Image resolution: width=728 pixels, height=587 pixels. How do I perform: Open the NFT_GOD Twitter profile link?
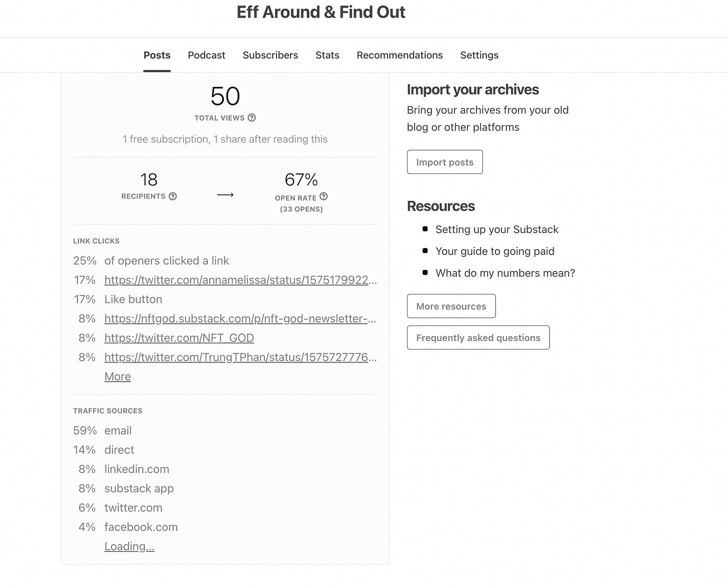pyautogui.click(x=179, y=338)
